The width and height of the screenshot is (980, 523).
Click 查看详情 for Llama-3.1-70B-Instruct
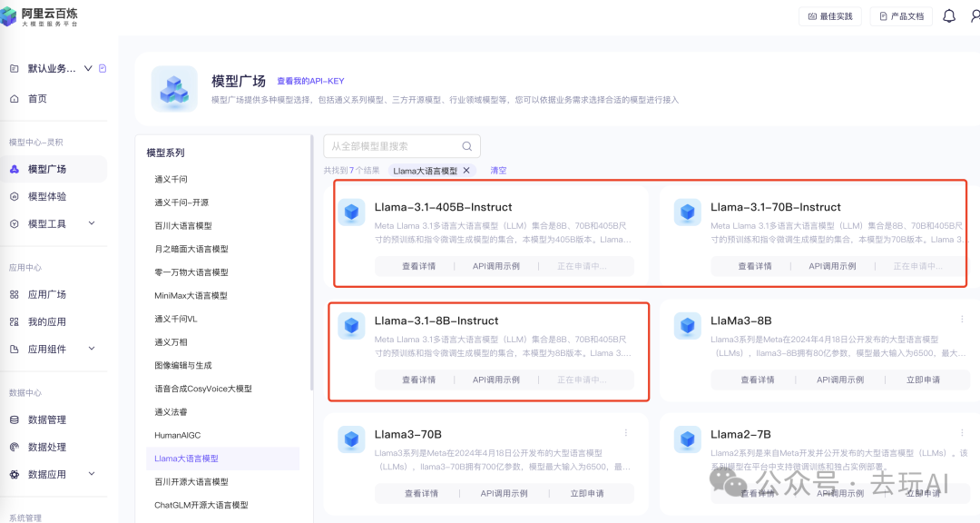coord(755,266)
